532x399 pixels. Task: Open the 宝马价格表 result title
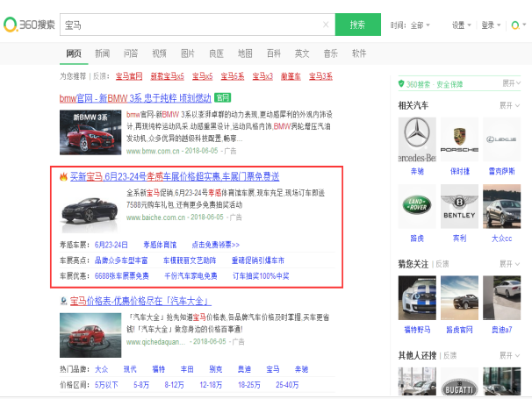coord(140,301)
